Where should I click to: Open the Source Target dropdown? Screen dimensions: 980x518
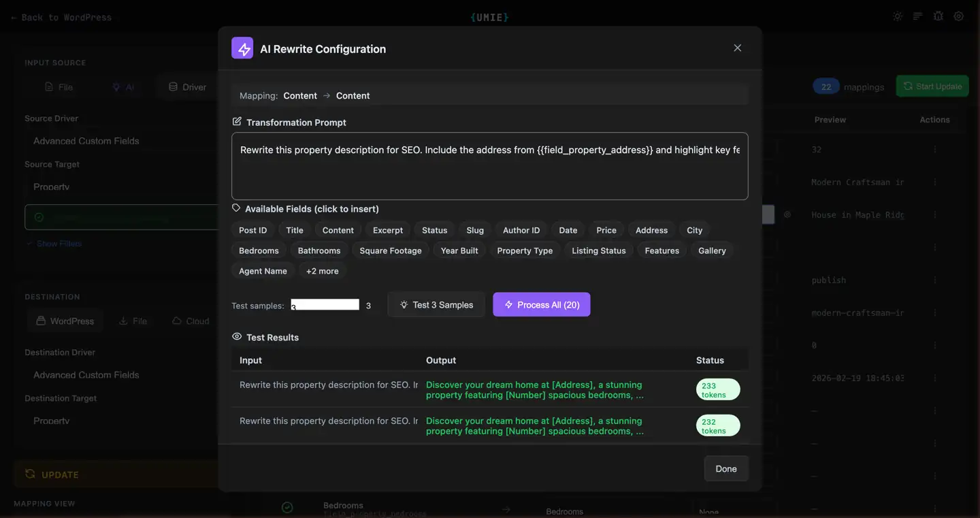[x=122, y=187]
